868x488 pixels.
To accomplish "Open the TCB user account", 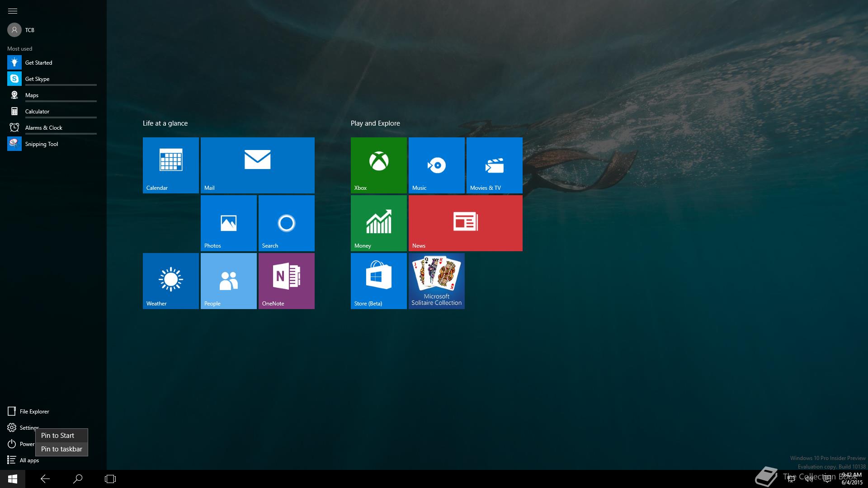I will point(21,30).
